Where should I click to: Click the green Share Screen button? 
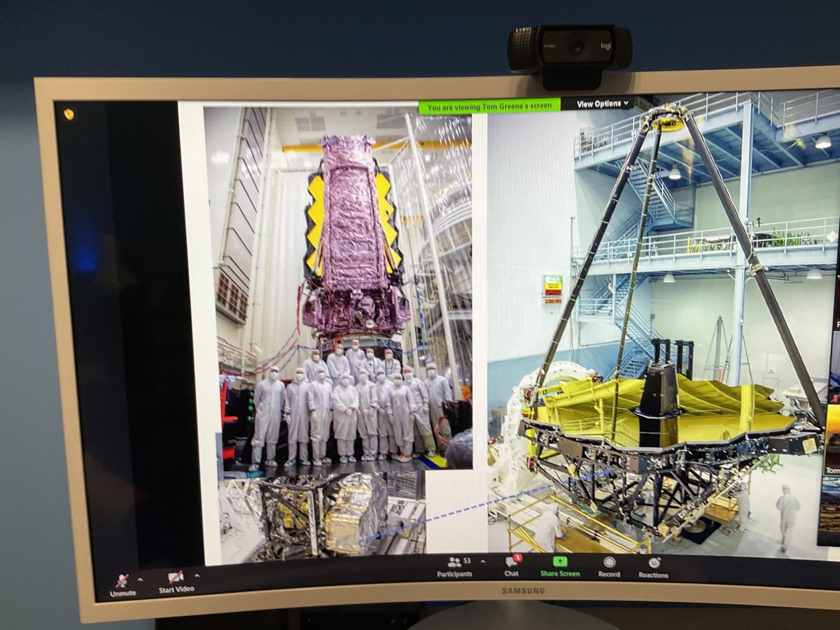[x=559, y=566]
